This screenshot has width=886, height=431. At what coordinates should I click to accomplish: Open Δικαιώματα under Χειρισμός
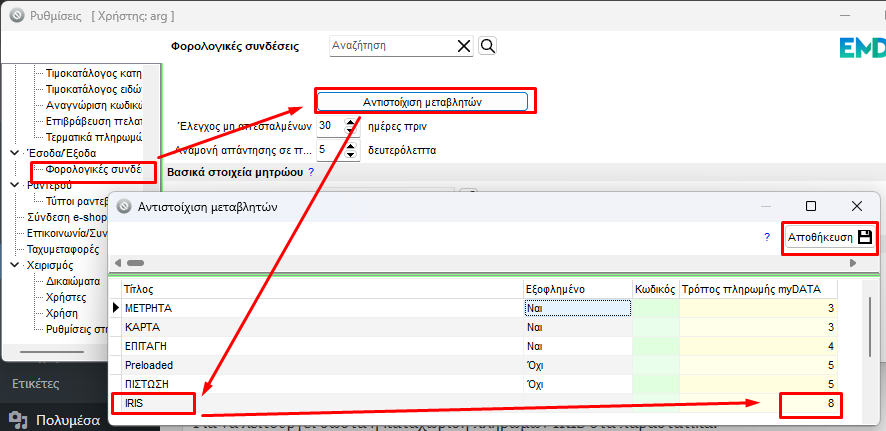pos(70,282)
